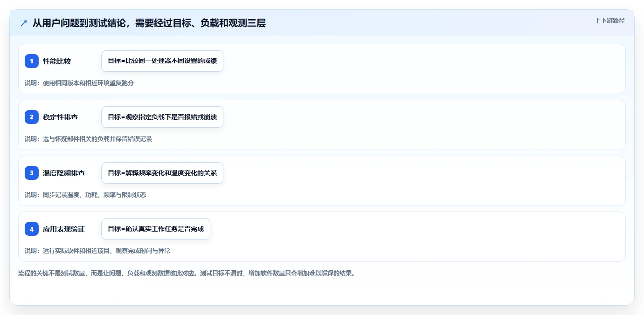Click the 目标=解释频率变化和温度变化的关系 box
The width and height of the screenshot is (644, 315).
[162, 173]
